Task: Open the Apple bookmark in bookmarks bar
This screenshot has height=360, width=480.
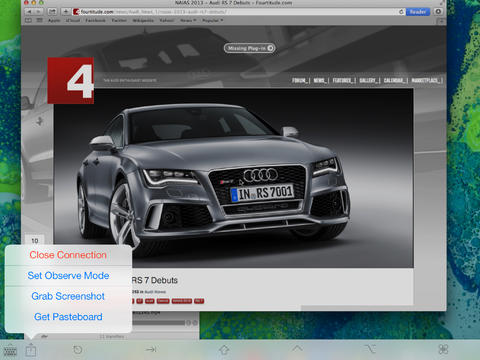Action: point(54,20)
